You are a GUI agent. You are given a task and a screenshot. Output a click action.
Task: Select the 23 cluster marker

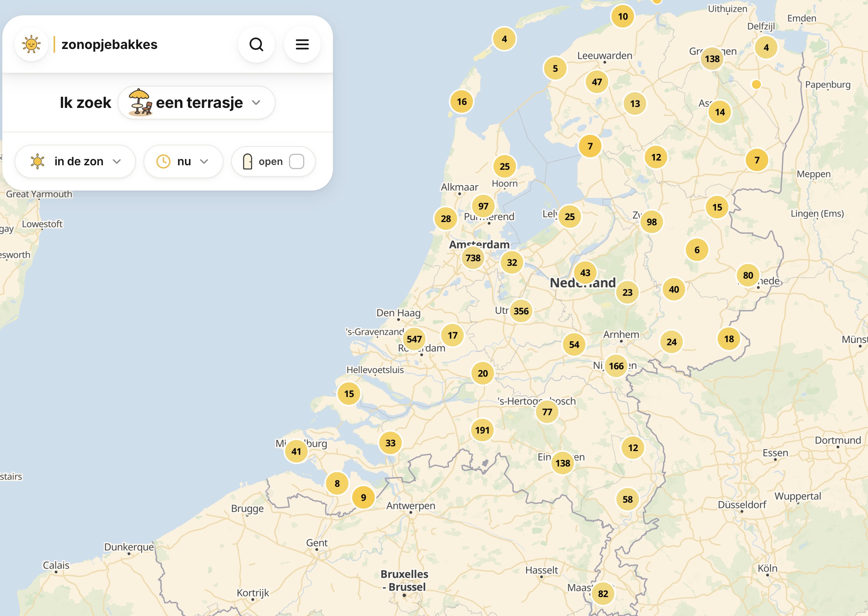pos(627,292)
